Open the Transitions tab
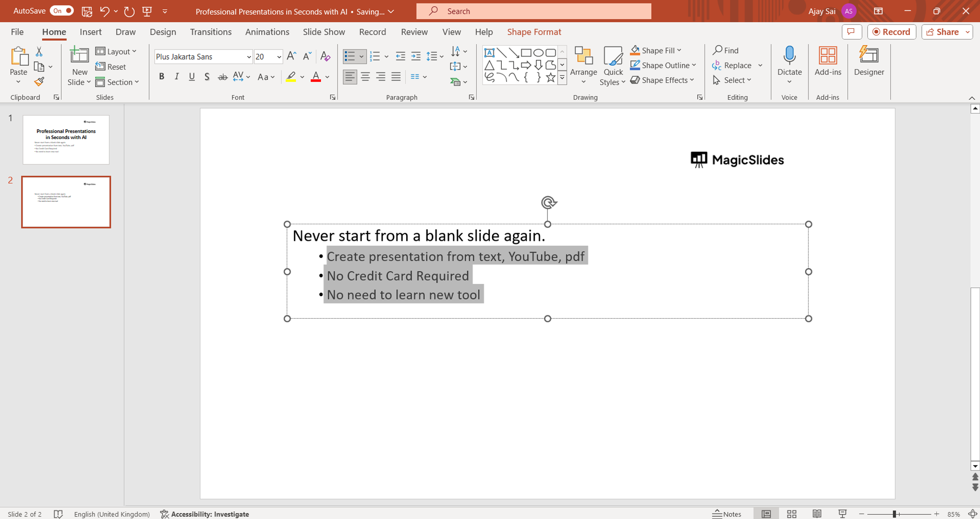 (x=211, y=32)
